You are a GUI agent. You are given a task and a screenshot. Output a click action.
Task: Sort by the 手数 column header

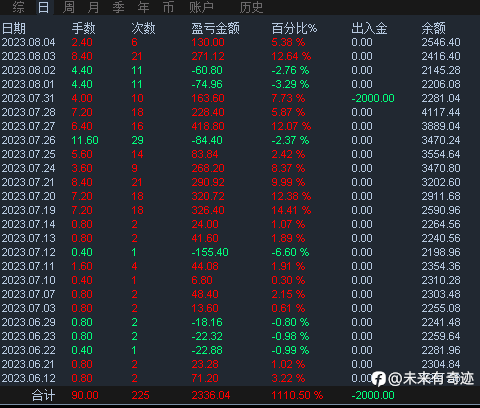(x=84, y=28)
